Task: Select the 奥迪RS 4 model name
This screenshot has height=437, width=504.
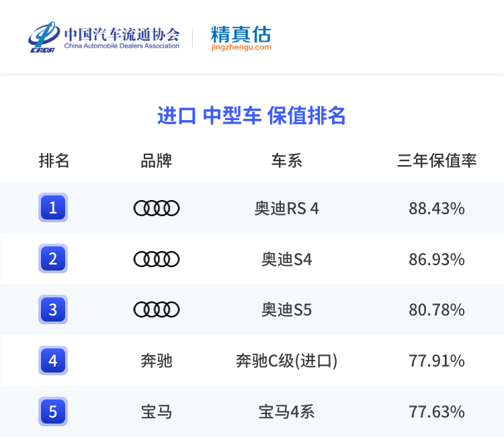Action: tap(287, 208)
